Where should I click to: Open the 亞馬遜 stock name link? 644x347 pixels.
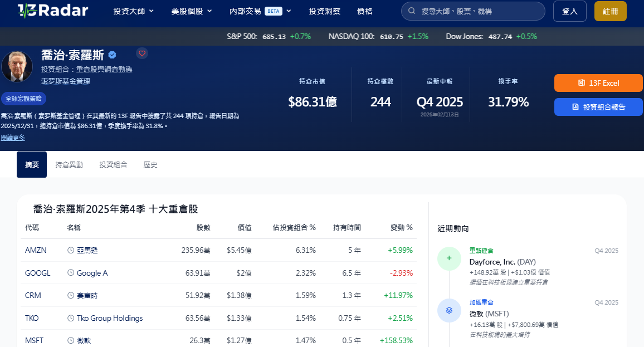pos(87,250)
